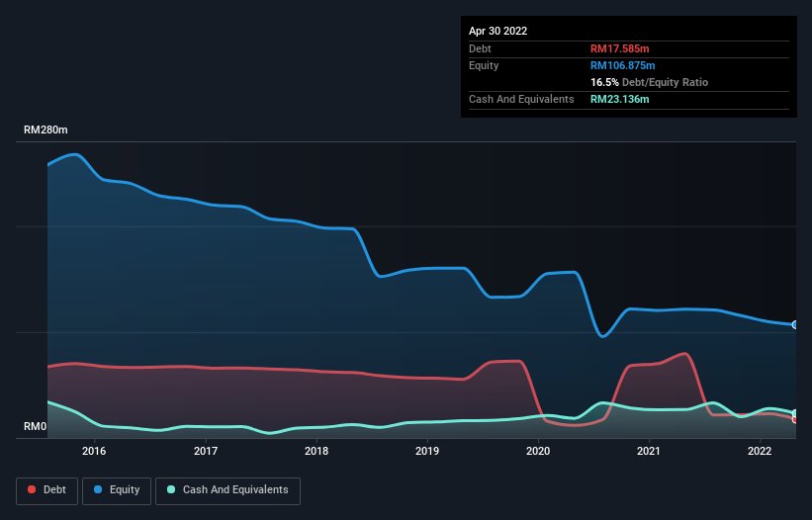Select the 2018 x-axis label
This screenshot has width=812, height=520.
coord(316,451)
